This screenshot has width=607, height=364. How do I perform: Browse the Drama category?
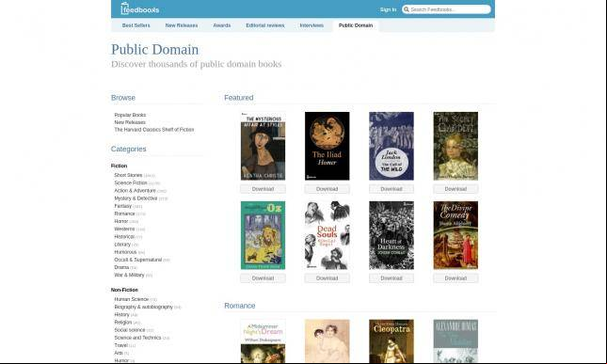point(121,267)
